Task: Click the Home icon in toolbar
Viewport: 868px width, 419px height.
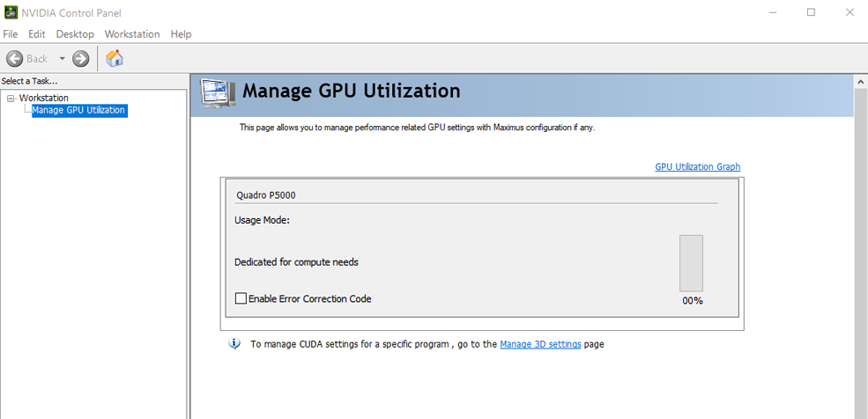Action: click(x=115, y=59)
